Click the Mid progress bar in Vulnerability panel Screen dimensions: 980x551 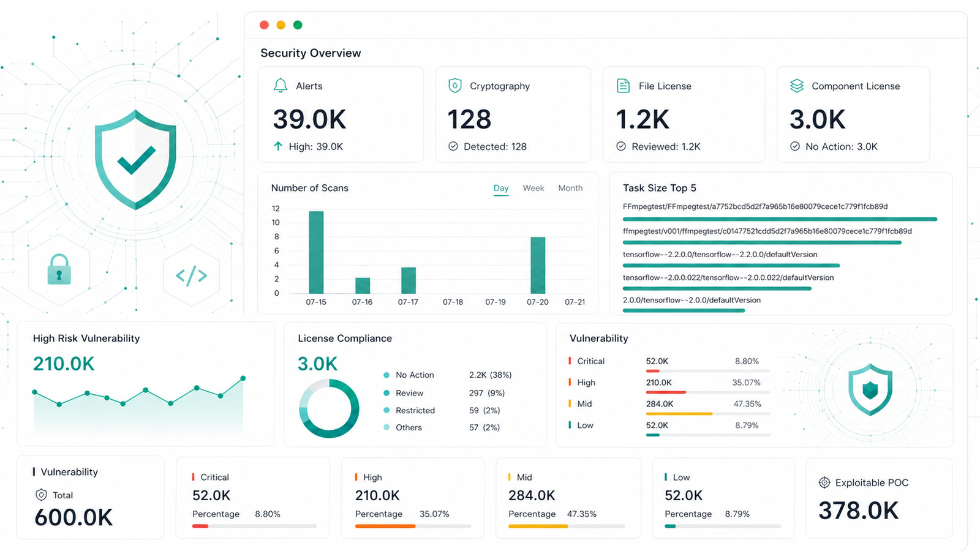[707, 414]
